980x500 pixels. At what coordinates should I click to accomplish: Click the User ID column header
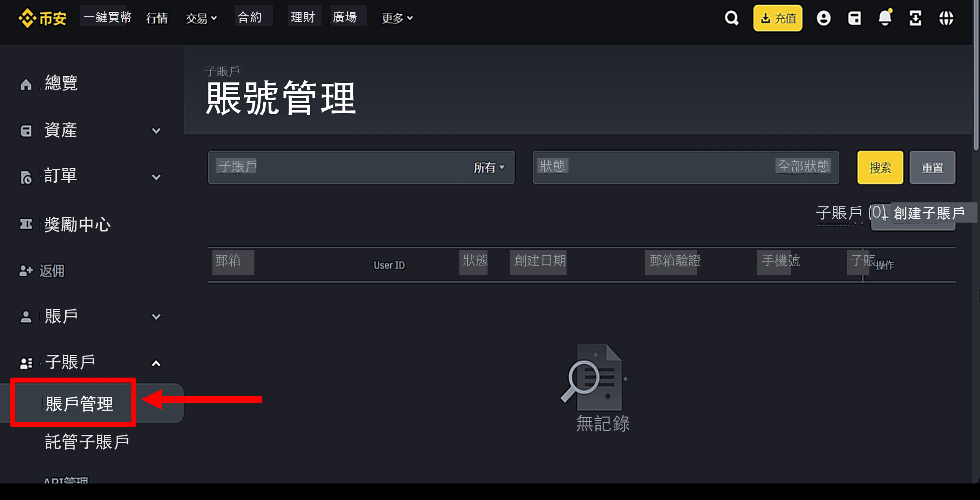tap(389, 265)
